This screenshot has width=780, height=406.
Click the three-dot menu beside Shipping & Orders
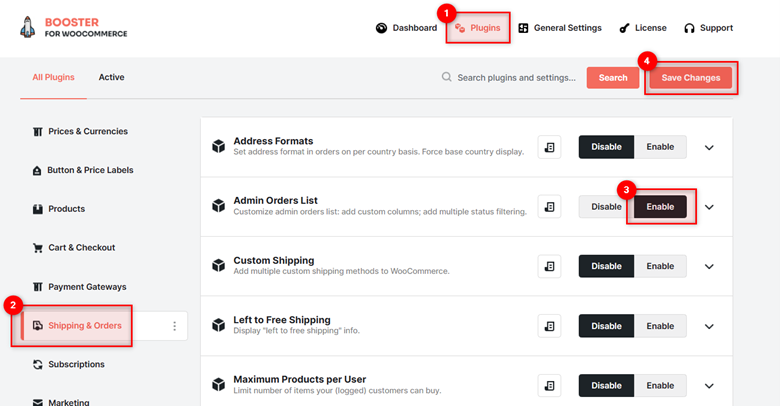point(174,326)
